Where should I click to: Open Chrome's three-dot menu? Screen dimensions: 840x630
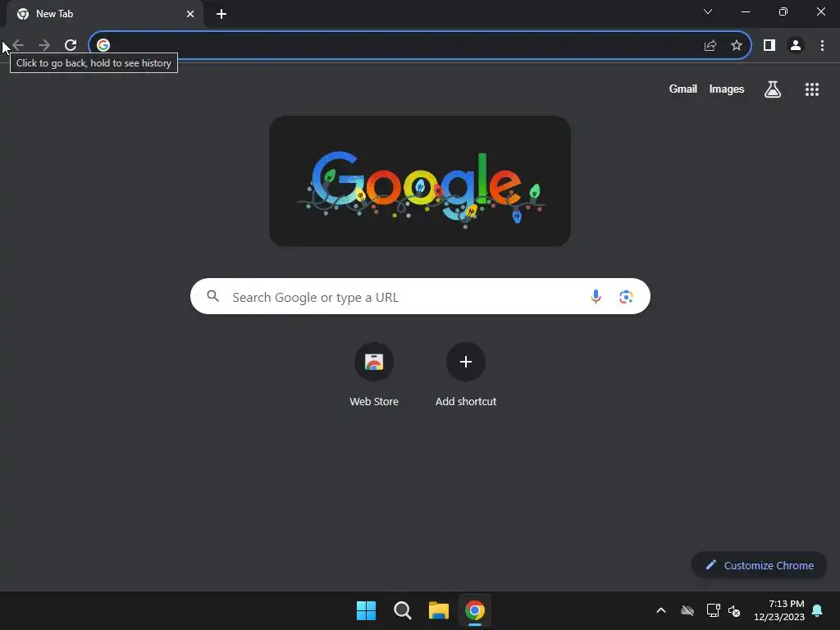pyautogui.click(x=822, y=46)
